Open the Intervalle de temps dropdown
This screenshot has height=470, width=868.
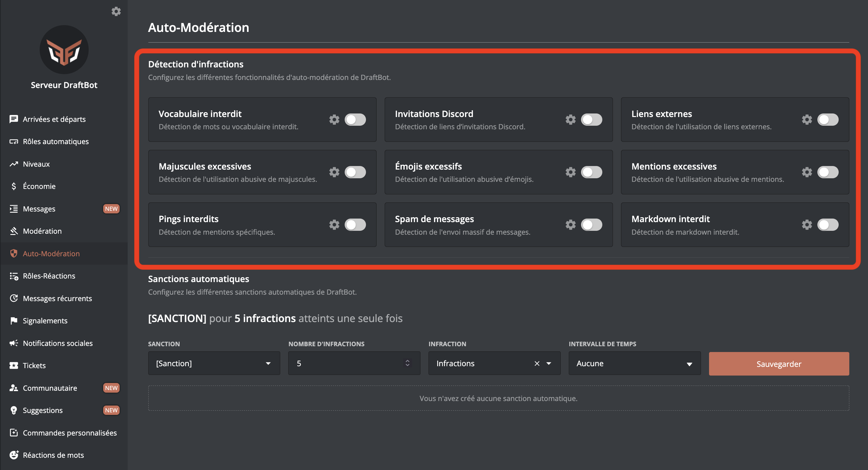pyautogui.click(x=635, y=363)
